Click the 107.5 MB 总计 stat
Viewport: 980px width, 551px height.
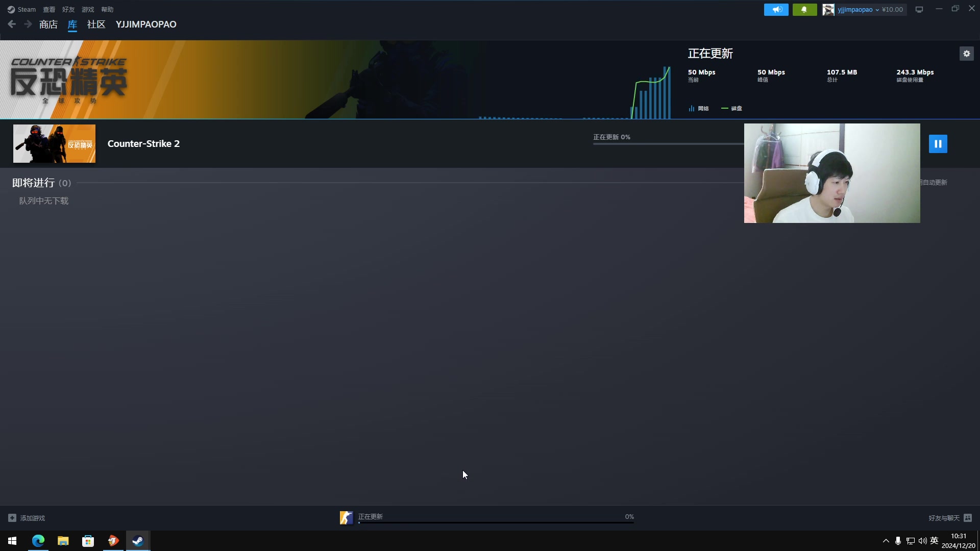(842, 76)
